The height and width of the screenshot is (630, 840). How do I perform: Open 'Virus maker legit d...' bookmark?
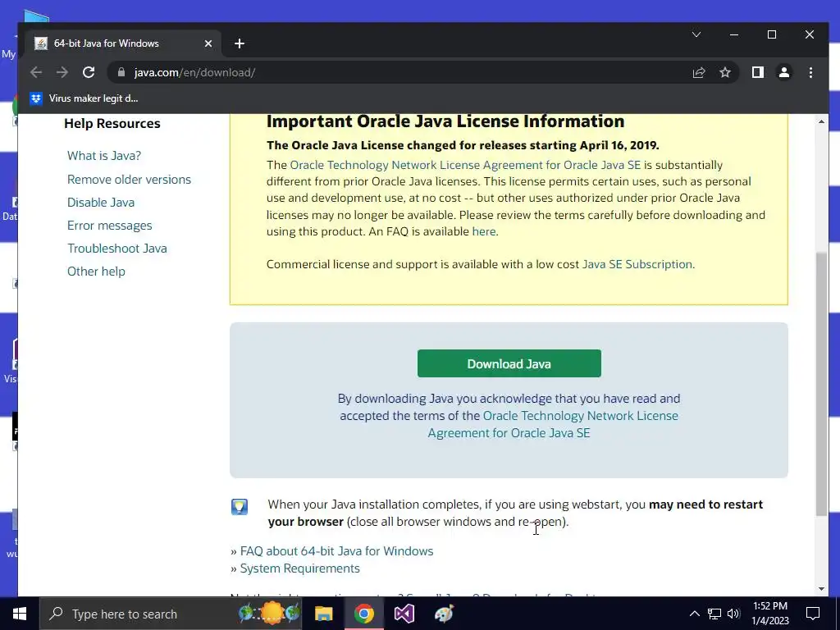tap(84, 98)
